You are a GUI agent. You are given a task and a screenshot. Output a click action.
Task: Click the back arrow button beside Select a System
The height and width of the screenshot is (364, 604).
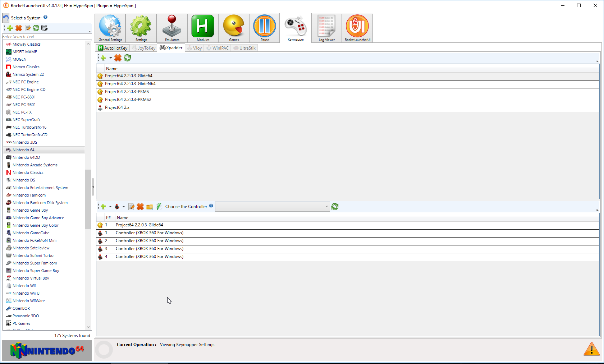[6, 18]
